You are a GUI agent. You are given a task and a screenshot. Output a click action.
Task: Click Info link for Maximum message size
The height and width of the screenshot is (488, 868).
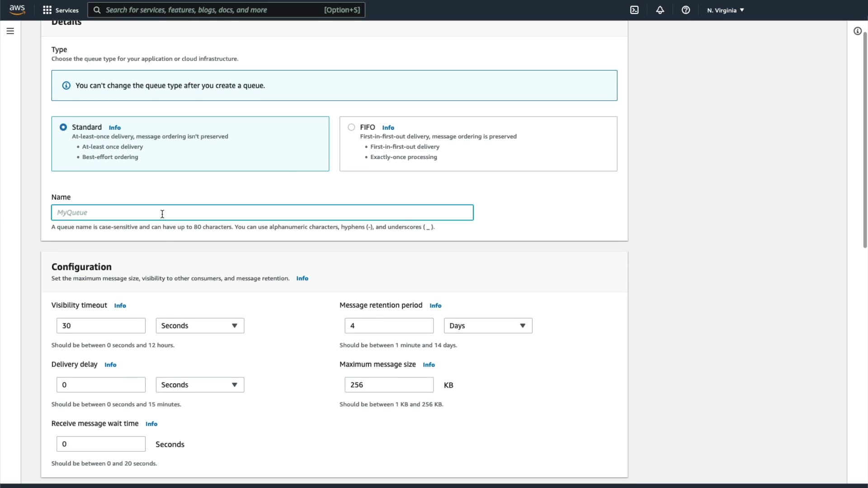429,365
